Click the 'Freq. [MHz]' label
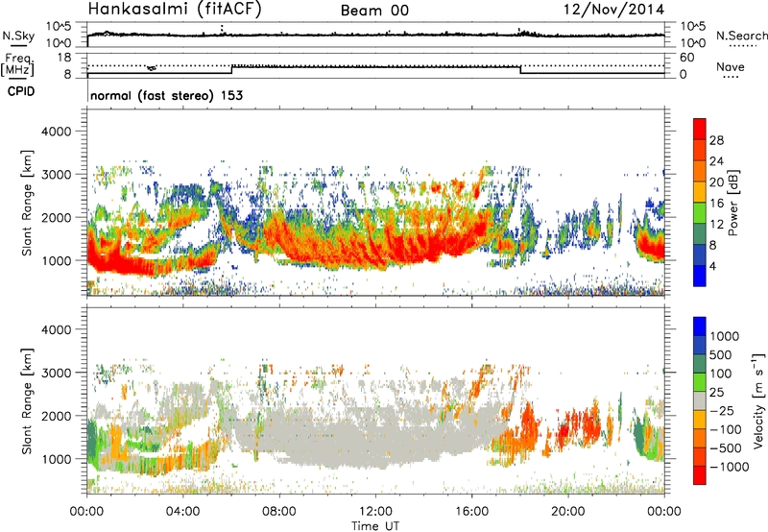 pos(17,65)
